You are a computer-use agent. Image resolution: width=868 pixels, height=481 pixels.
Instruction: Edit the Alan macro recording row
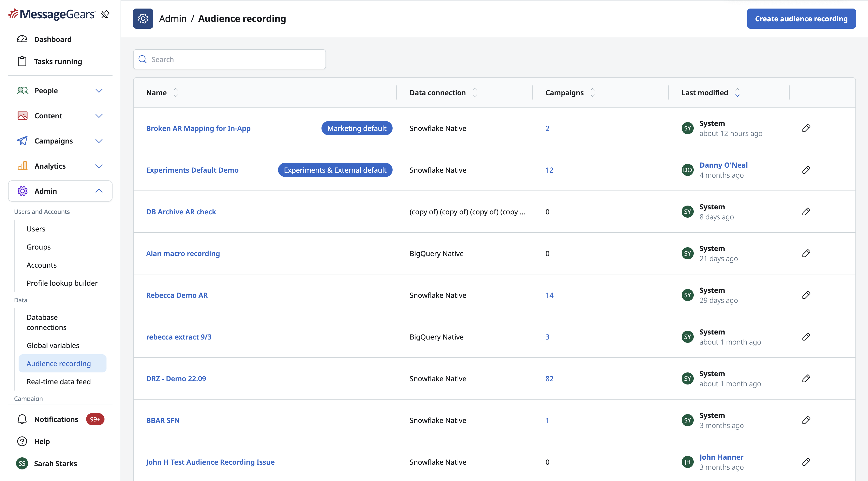[x=806, y=253]
